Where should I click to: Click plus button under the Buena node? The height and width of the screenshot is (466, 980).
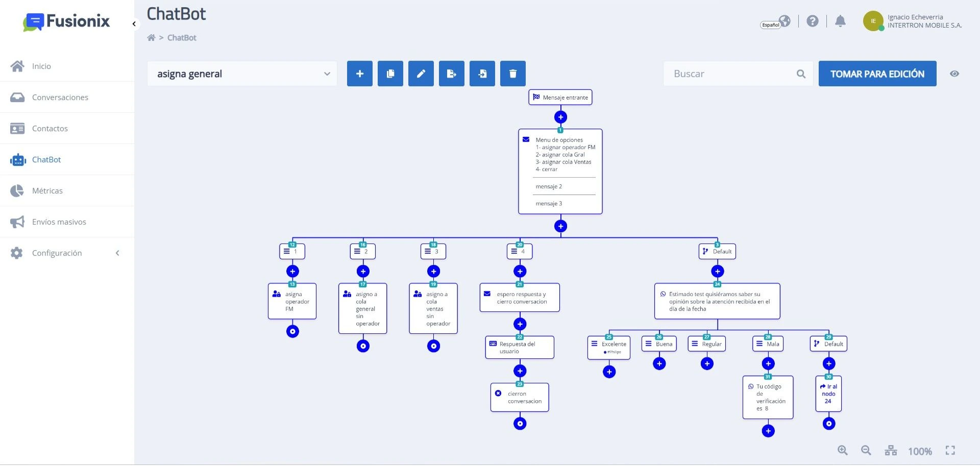tap(659, 364)
